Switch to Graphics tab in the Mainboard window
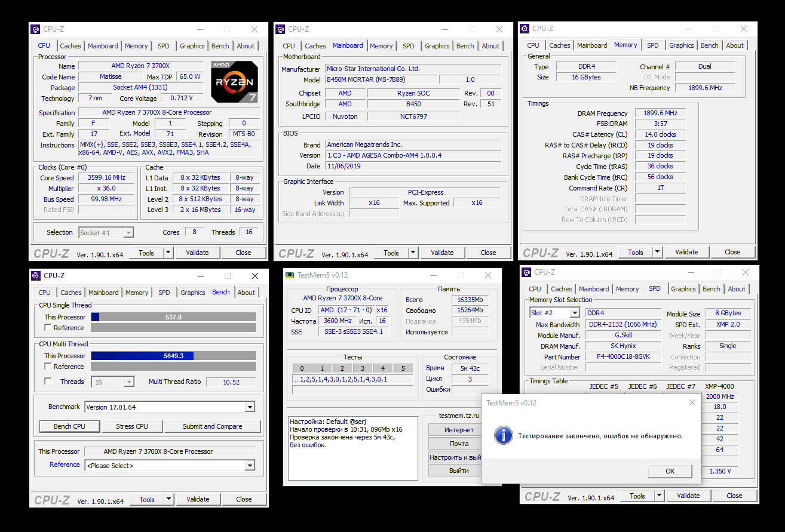Viewport: 785px width, 532px height. 437,46
